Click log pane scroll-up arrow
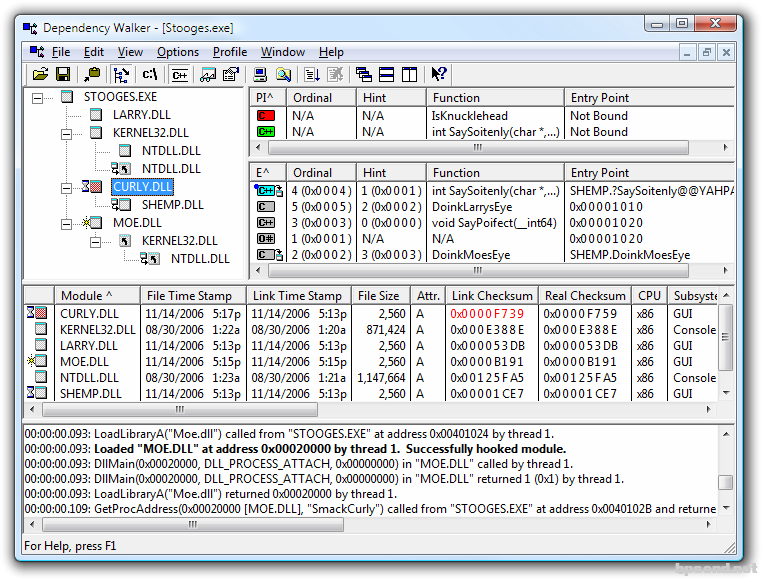The image size is (763, 581). pos(726,434)
